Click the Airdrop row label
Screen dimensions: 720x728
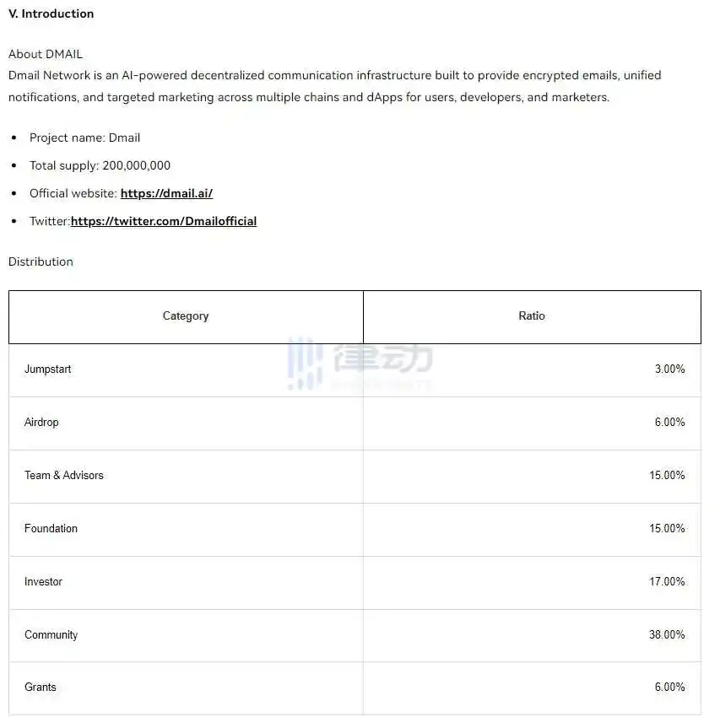click(41, 422)
